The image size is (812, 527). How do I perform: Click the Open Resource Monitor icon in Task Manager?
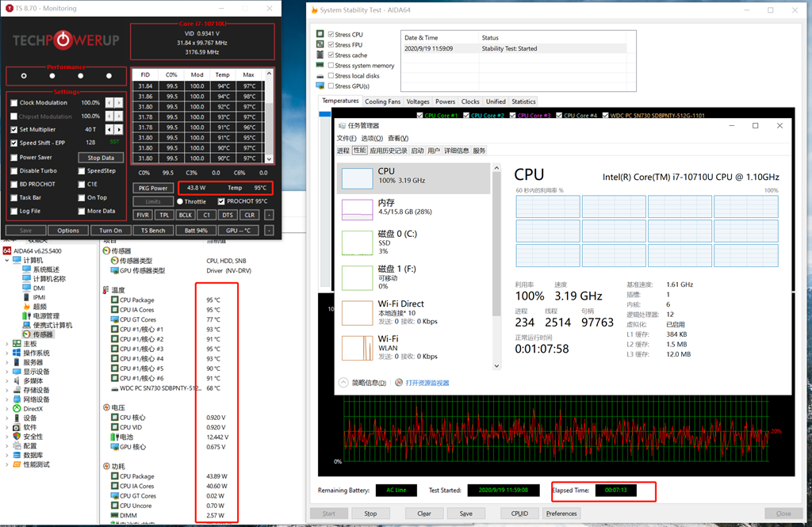tap(399, 383)
